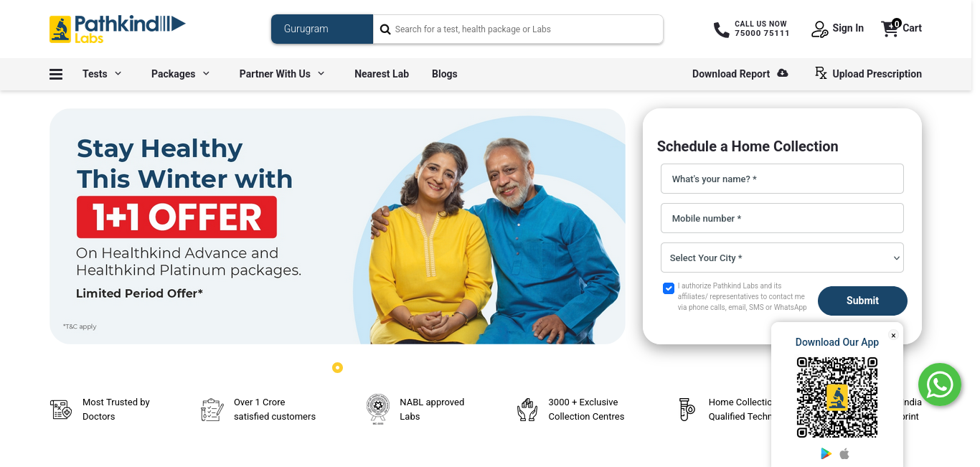Open the hamburger menu icon
Screen dimensions: 980x467
coord(56,74)
